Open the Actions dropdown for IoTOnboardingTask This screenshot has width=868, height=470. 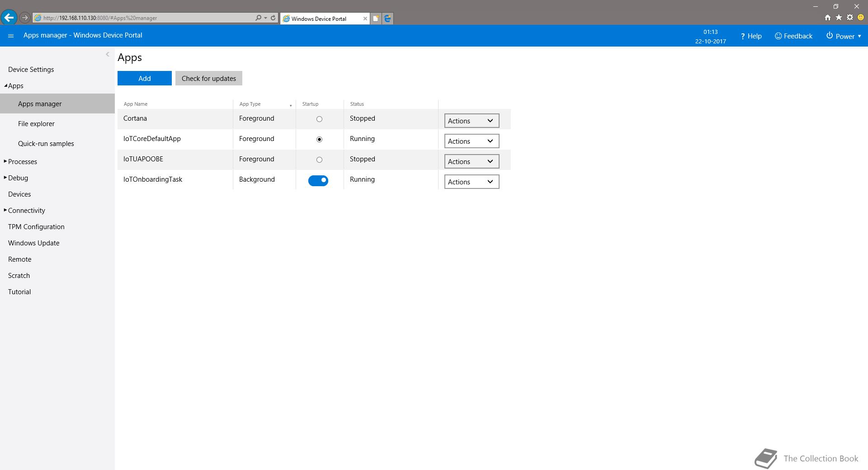[472, 182]
